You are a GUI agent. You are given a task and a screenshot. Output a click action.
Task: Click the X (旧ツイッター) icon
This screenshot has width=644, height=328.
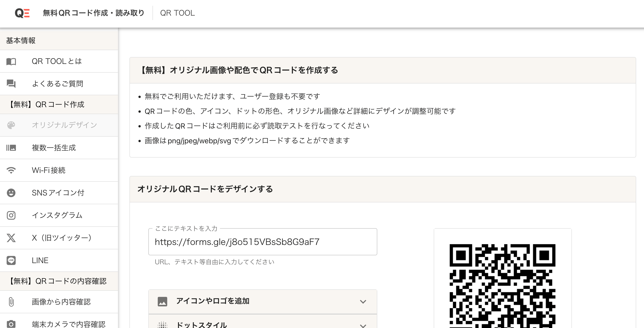(x=11, y=238)
